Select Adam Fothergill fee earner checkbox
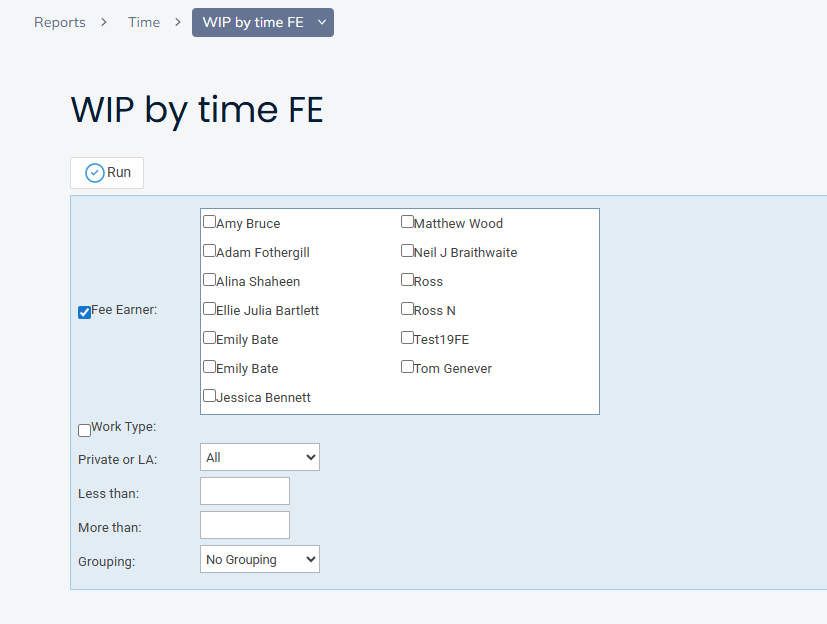This screenshot has width=827, height=624. (x=210, y=251)
